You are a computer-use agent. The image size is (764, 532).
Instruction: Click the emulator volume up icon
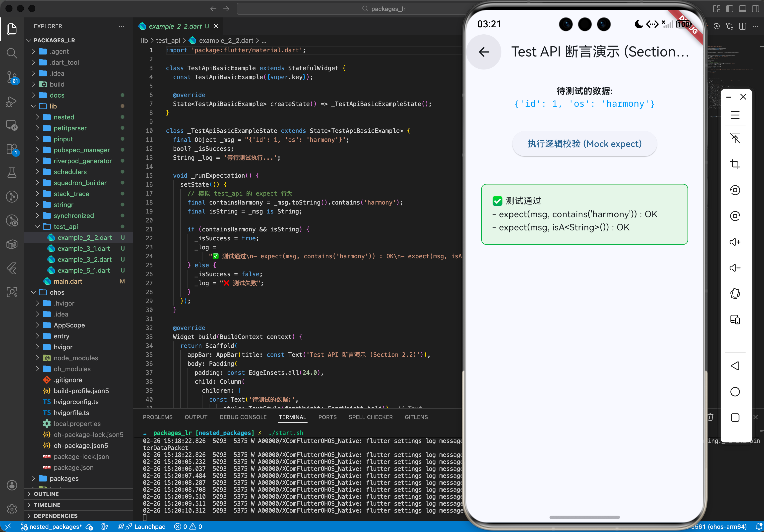tap(735, 242)
